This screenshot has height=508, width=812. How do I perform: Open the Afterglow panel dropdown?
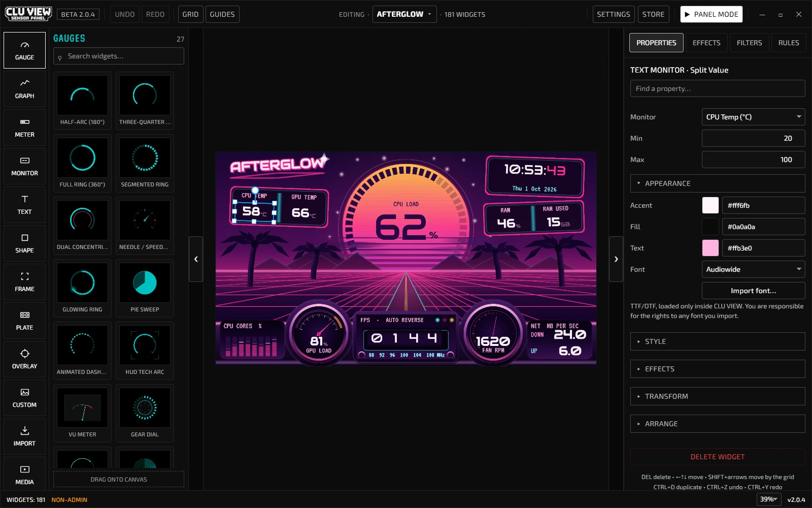pos(404,14)
